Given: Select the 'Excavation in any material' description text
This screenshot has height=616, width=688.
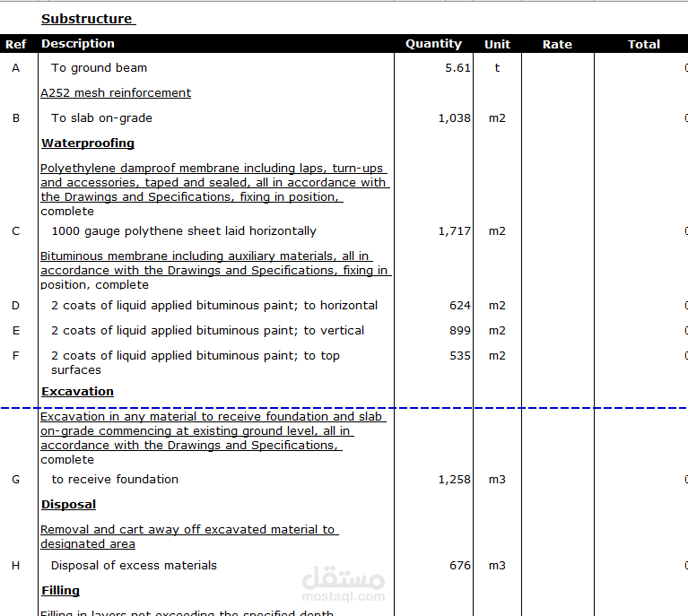Looking at the screenshot, I should 213,438.
